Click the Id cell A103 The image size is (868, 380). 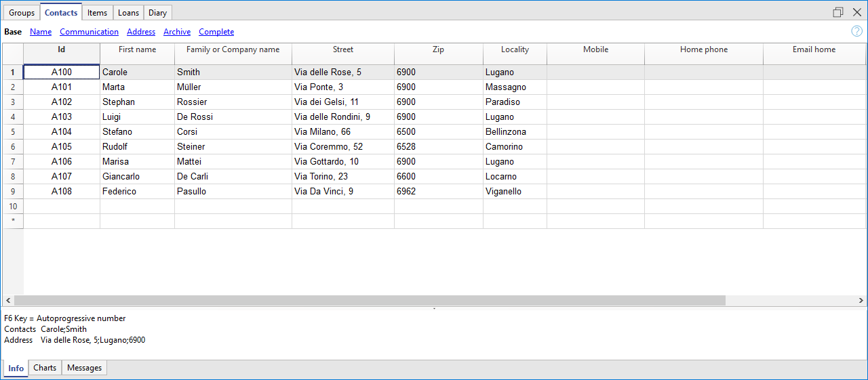[x=62, y=117]
